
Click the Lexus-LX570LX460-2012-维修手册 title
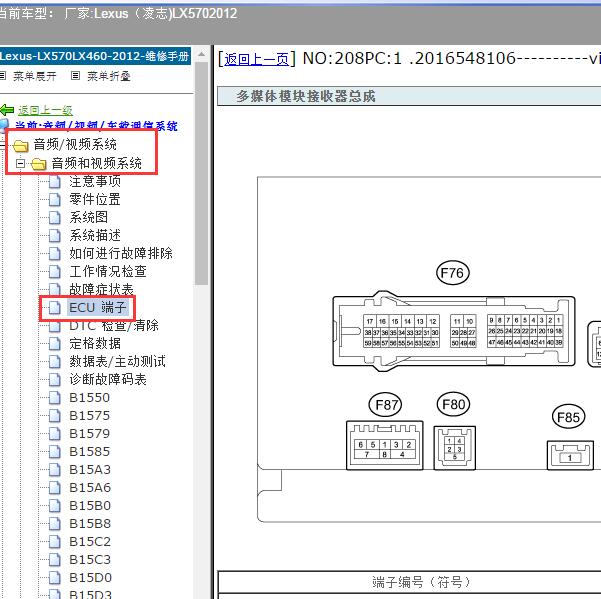tap(95, 56)
